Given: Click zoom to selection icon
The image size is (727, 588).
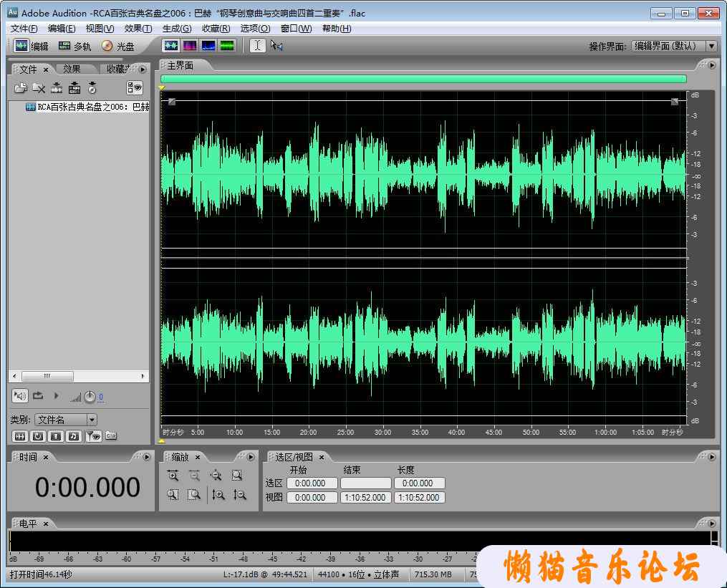Looking at the screenshot, I should tap(237, 476).
